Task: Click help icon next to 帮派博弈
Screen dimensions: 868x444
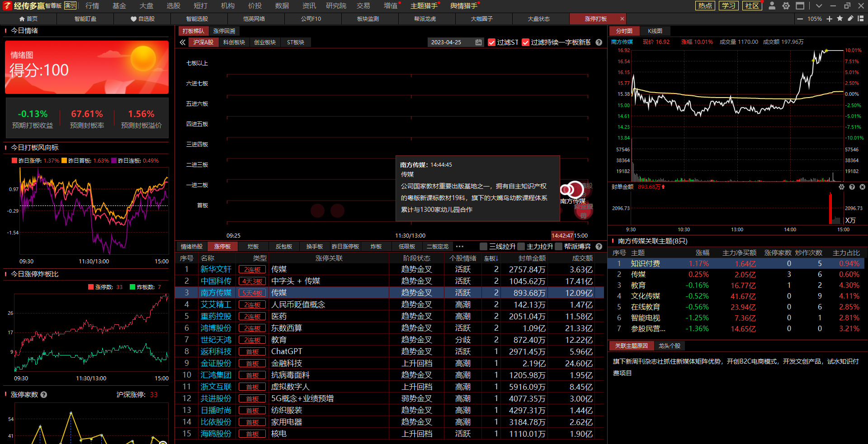Action: 599,247
